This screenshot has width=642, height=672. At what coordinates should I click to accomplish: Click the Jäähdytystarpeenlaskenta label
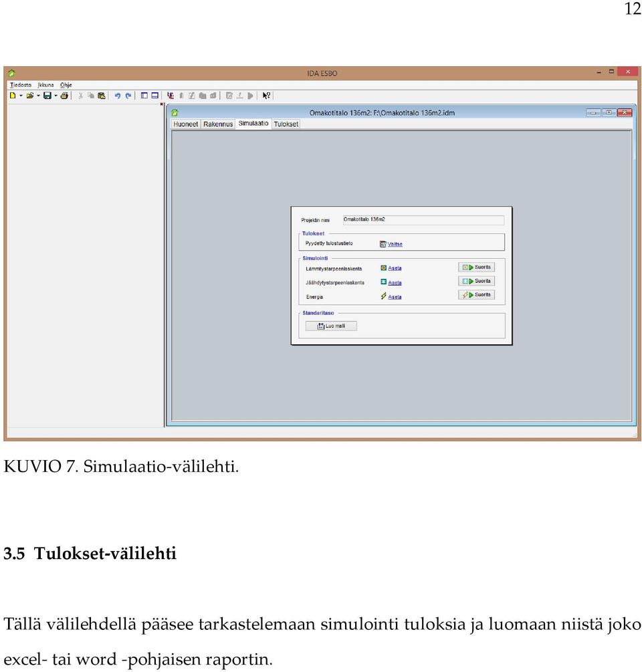[335, 283]
